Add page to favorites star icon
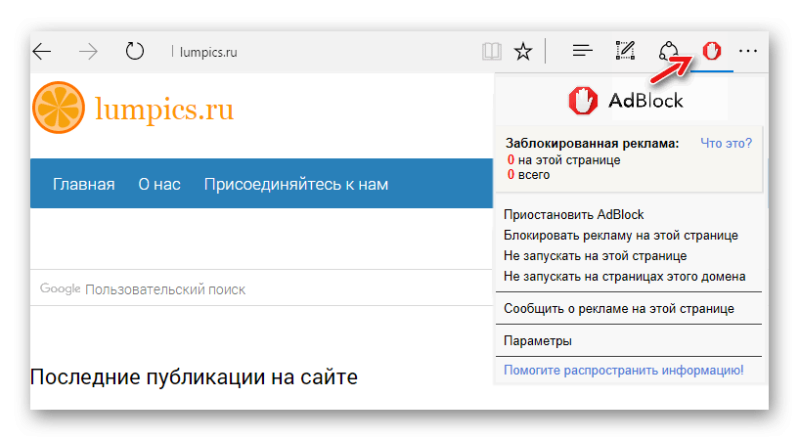Screen dimensions: 800x441 [523, 51]
